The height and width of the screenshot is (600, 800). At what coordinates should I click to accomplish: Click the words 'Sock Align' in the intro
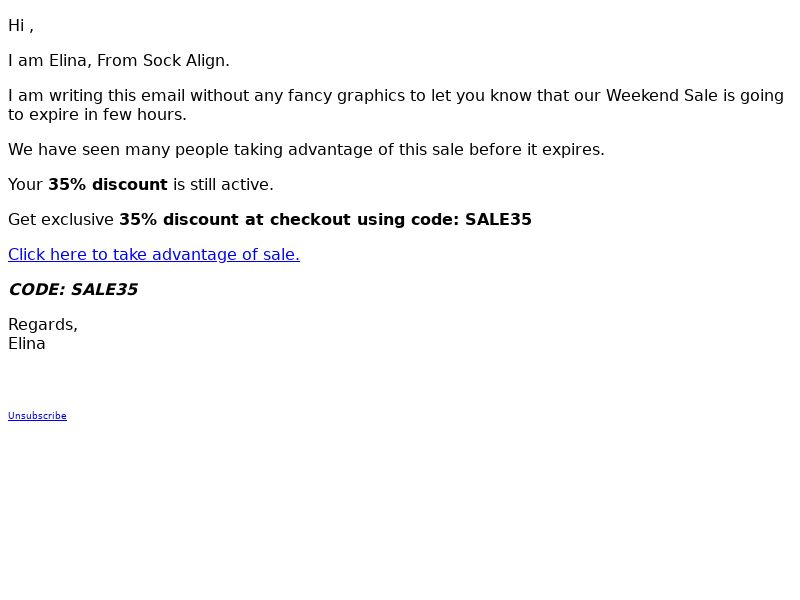pos(184,61)
